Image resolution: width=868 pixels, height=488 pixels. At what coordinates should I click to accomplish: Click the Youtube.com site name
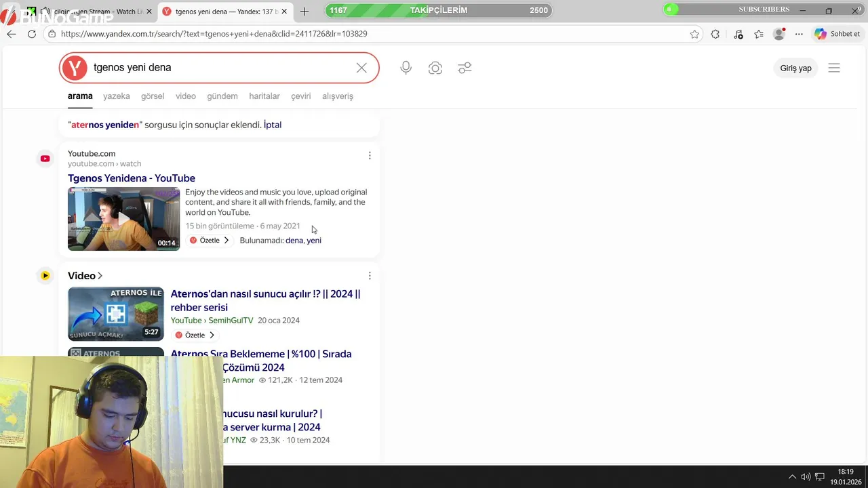coord(92,154)
